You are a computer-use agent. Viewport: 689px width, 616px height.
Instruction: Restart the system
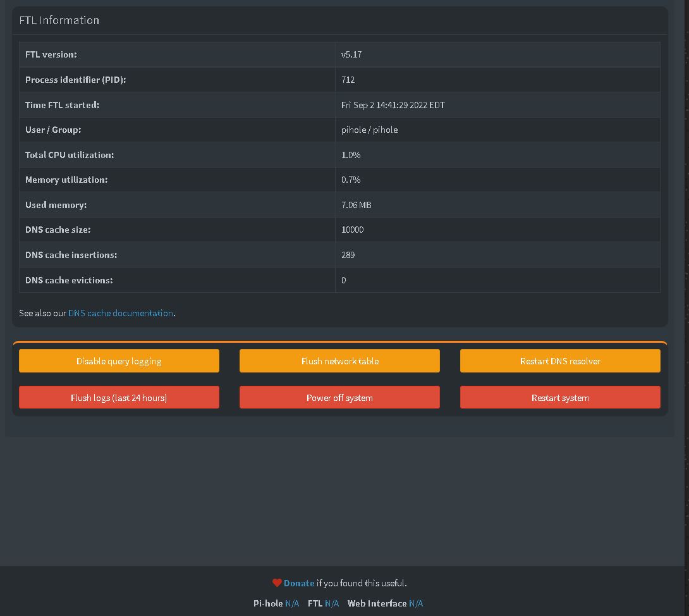tap(560, 397)
